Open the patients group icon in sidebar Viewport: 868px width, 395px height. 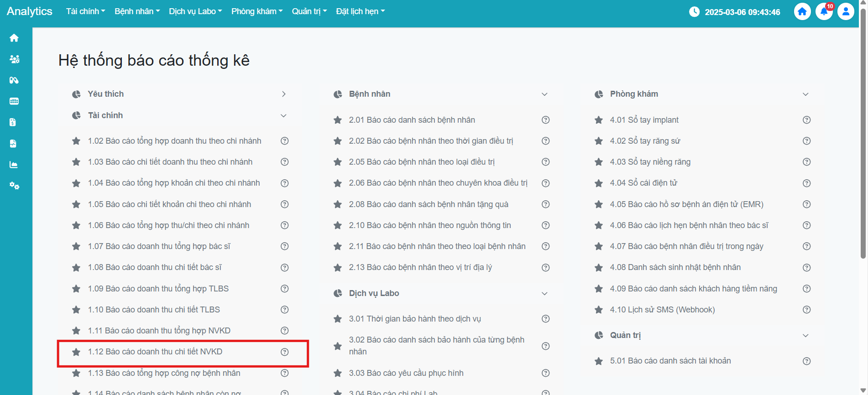(x=14, y=59)
